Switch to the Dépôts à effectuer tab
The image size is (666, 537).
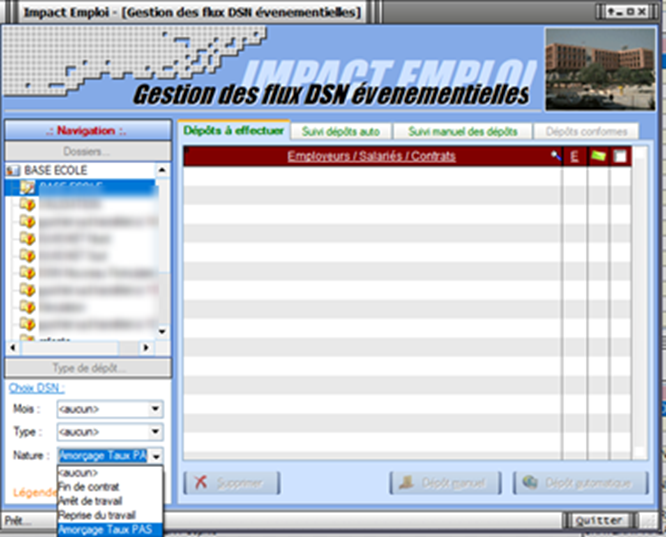click(234, 130)
